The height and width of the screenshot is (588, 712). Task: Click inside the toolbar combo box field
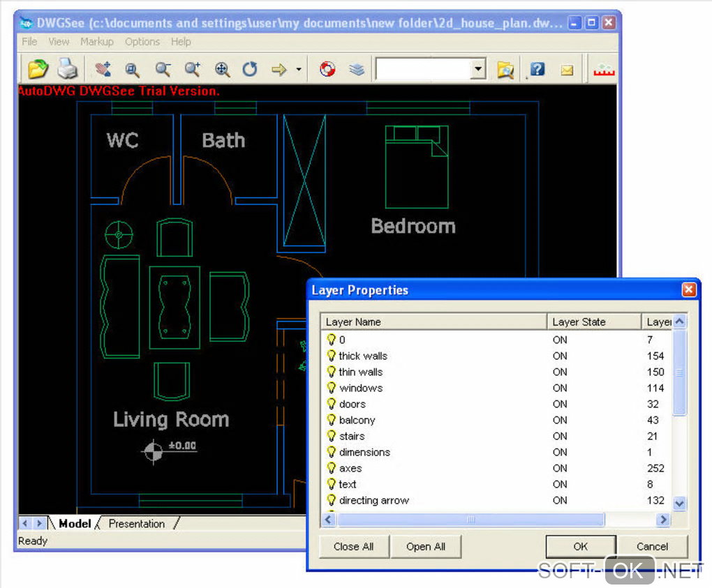click(423, 70)
